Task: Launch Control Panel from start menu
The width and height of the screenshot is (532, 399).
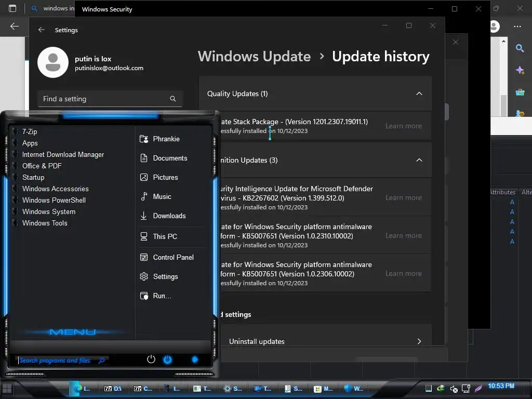Action: point(173,257)
